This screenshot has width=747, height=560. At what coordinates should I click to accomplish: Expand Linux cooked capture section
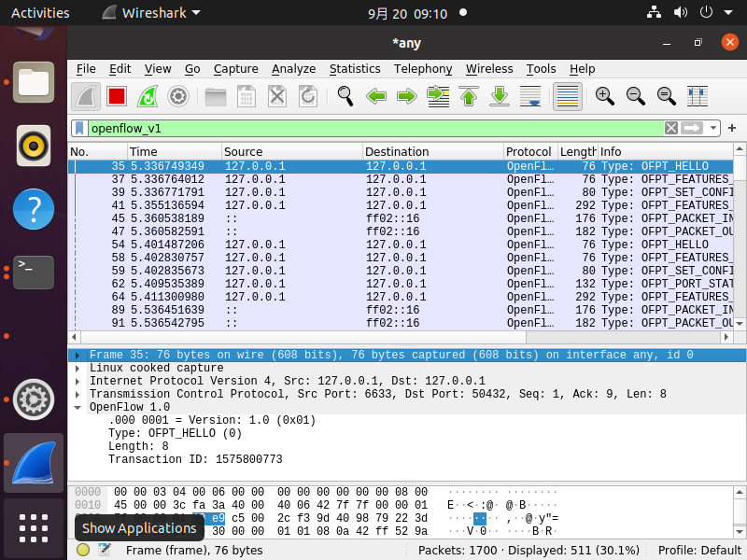coord(78,368)
